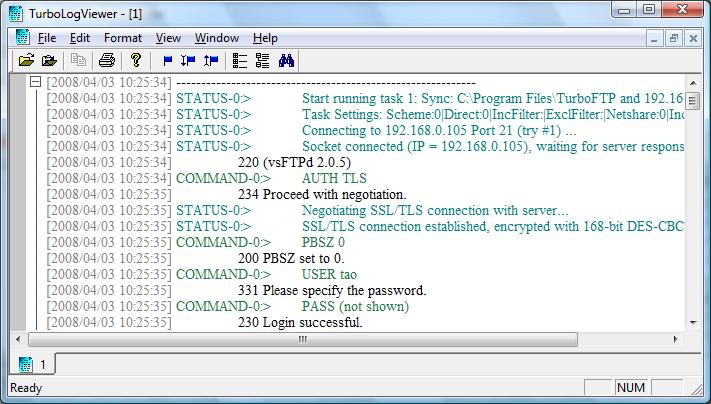The image size is (711, 404).
Task: Click the document icon beside File menu
Action: 22,38
